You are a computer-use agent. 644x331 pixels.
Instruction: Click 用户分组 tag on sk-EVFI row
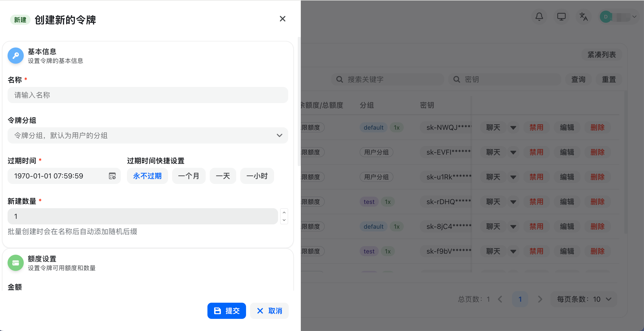(x=376, y=152)
